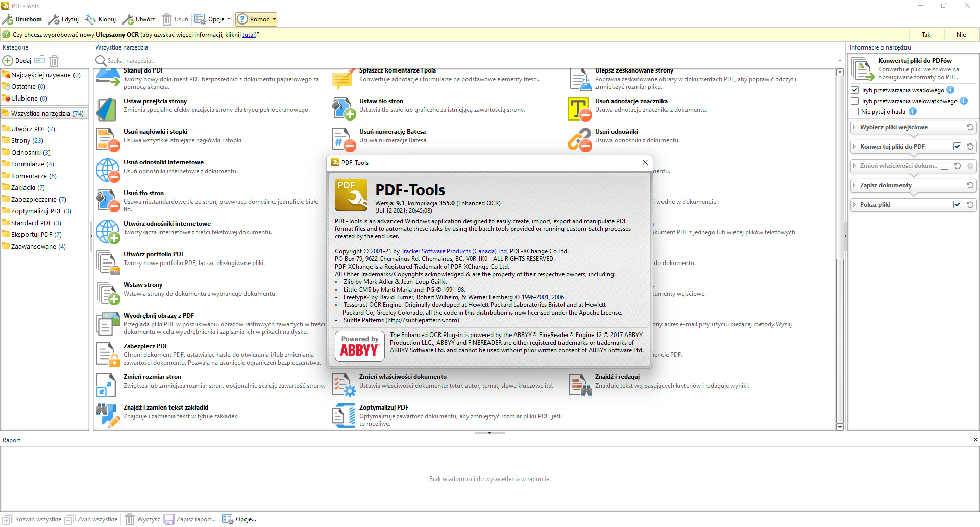This screenshot has width=980, height=527.
Task: Click 'Zapisz raport...' in the report bar
Action: click(x=190, y=519)
